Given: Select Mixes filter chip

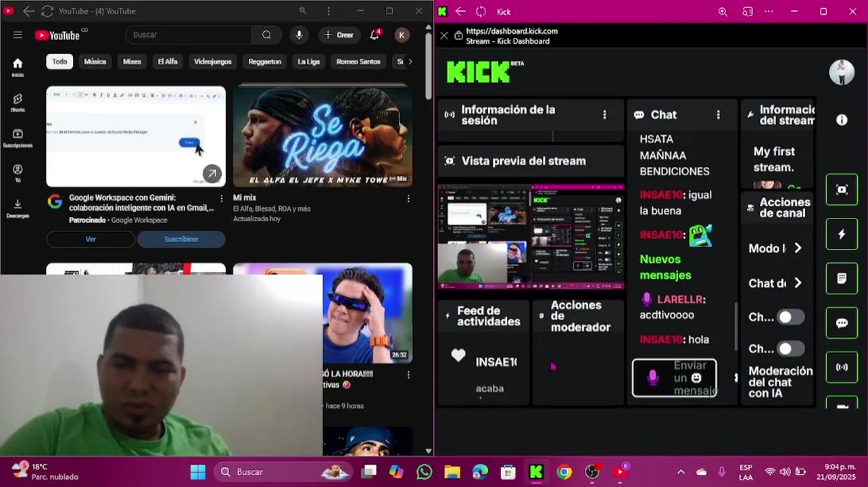Looking at the screenshot, I should (132, 62).
